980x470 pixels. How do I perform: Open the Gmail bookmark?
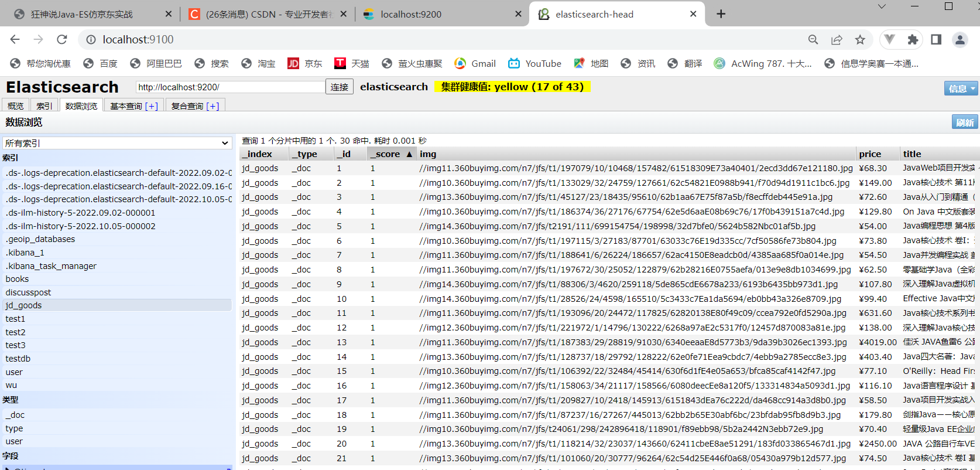pos(475,63)
